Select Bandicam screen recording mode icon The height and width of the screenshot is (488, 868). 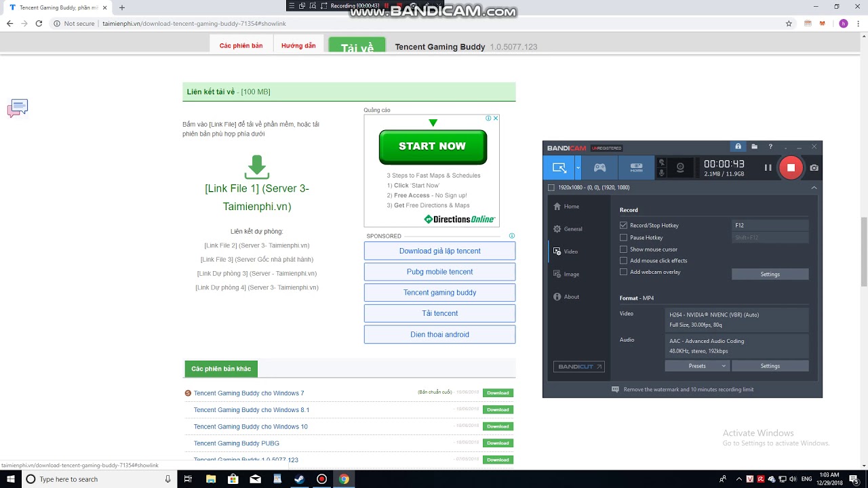click(x=559, y=167)
